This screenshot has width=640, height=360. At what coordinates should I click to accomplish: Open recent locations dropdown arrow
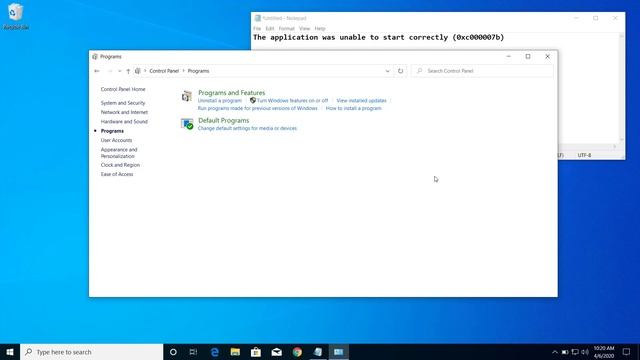[119, 71]
